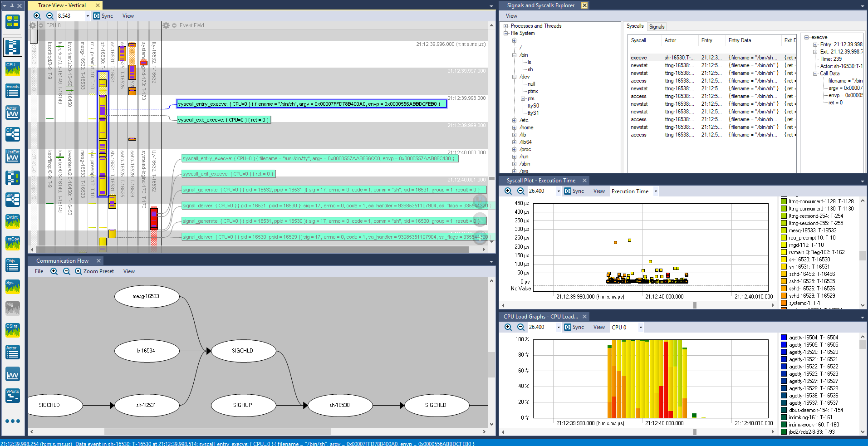The width and height of the screenshot is (868, 446).
Task: Open the UsrEvt view from the sidebar
Action: 12,156
